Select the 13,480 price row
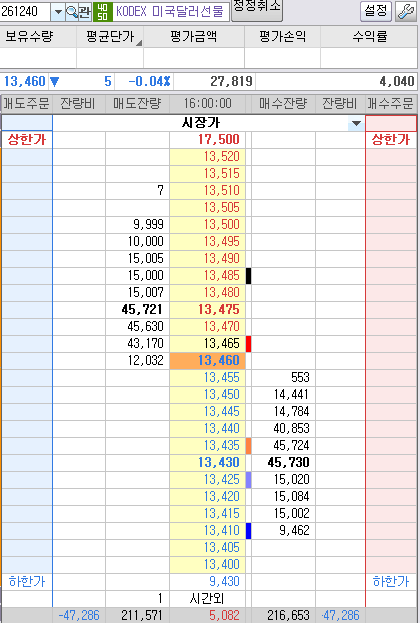 pos(207,292)
